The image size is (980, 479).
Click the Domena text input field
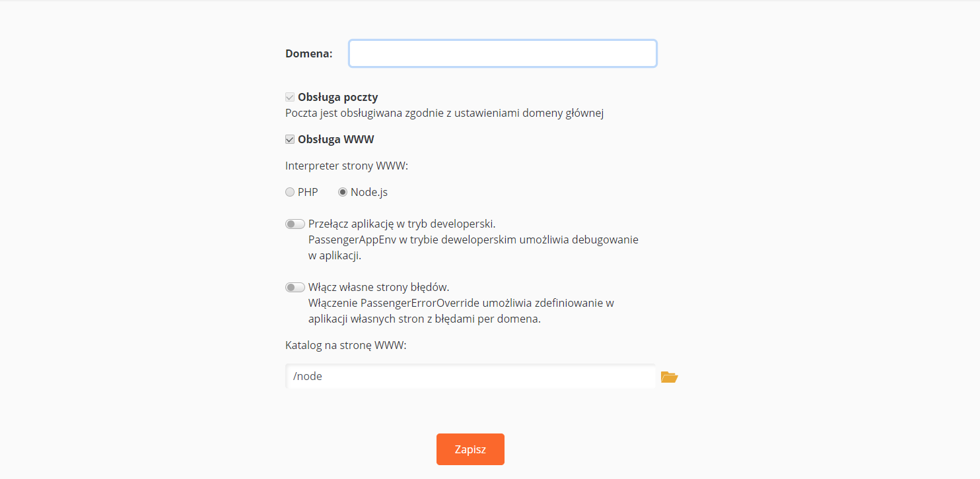point(503,53)
